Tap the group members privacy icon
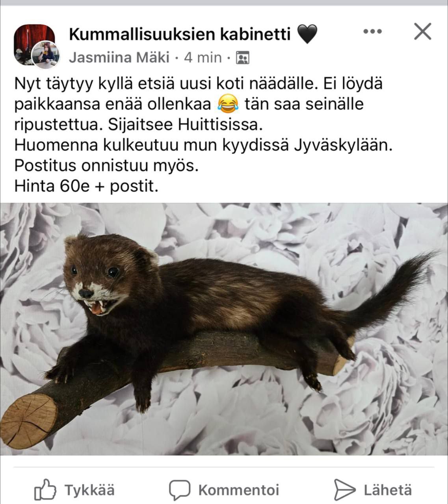 242,58
